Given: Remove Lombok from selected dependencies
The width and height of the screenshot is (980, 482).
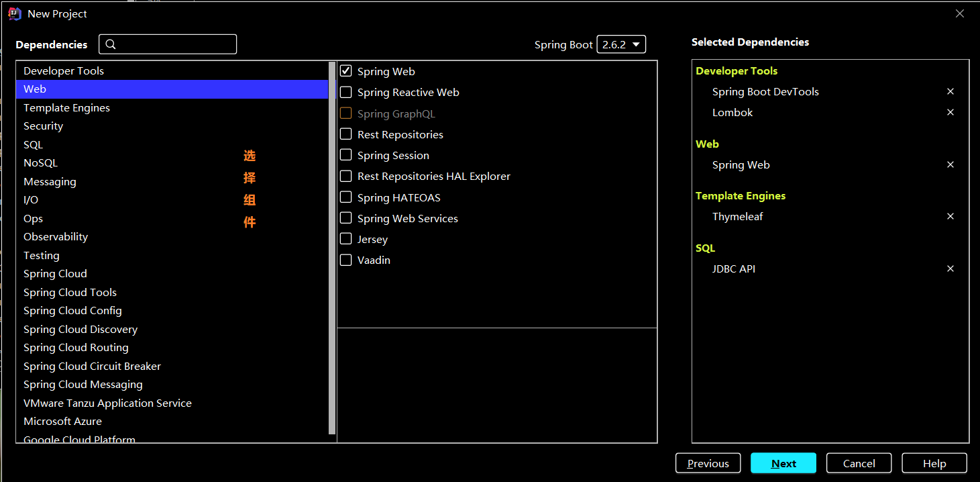Looking at the screenshot, I should pos(950,112).
